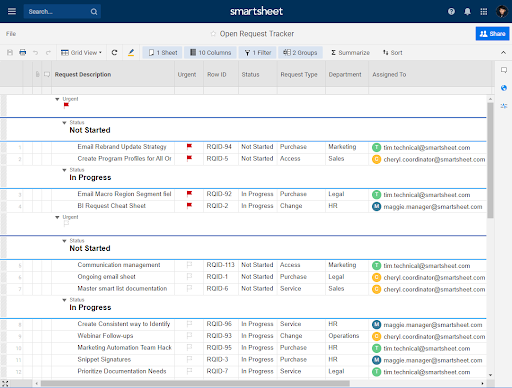Click the Refresh icon in toolbar

(x=114, y=53)
